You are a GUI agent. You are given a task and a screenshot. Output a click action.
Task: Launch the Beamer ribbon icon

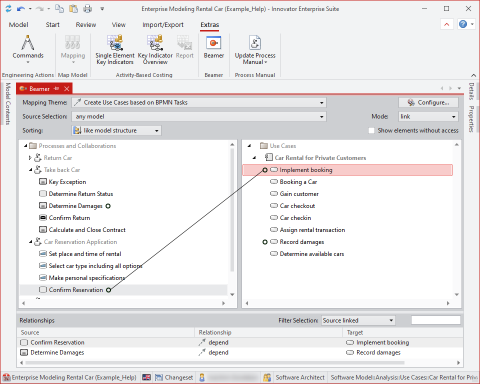[213, 43]
